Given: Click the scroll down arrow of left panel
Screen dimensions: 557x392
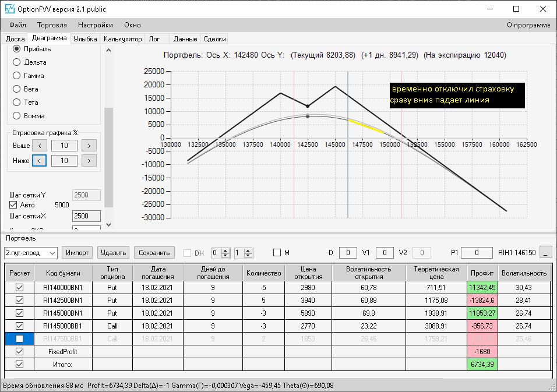Looking at the screenshot, I should (x=109, y=224).
